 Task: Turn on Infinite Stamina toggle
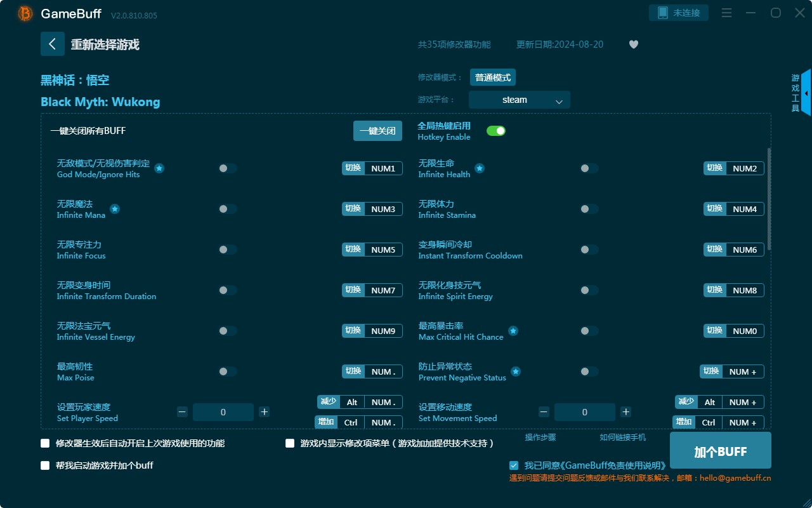pyautogui.click(x=589, y=209)
